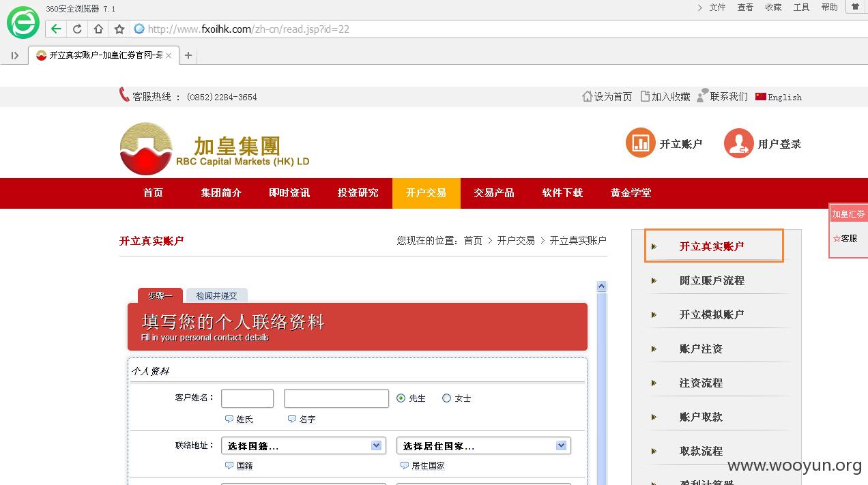Open the floating 客服 chat widget
868x485 pixels.
click(845, 239)
